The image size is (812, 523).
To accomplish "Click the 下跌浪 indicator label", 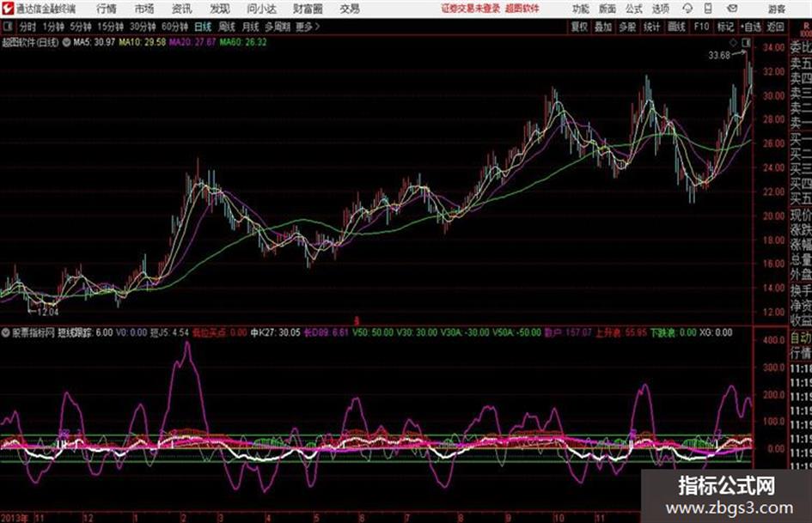I will pyautogui.click(x=664, y=332).
